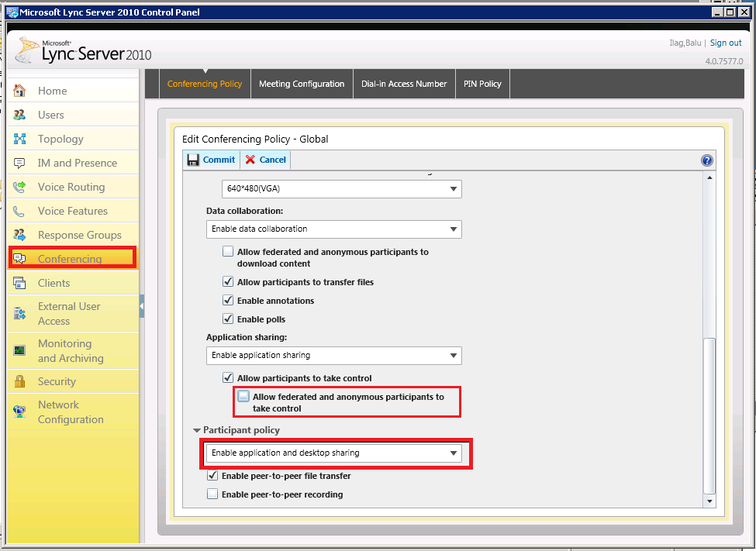Open the Home navigation item
Image resolution: width=756 pixels, height=551 pixels.
pos(74,91)
